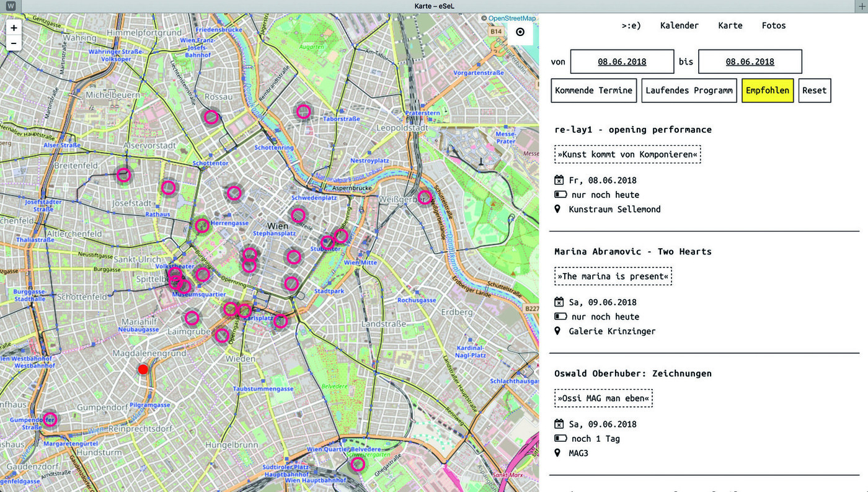Click the 'von' start date field
868x492 pixels.
click(622, 61)
